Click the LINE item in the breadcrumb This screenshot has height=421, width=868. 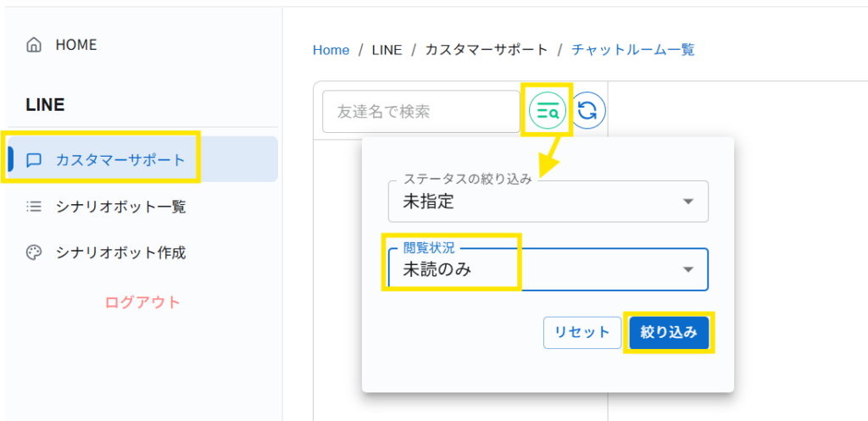(x=386, y=50)
